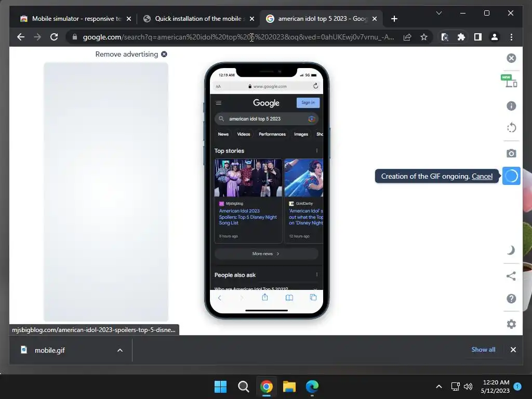Image resolution: width=532 pixels, height=399 pixels.
Task: Open Safari bookmarks book icon
Action: (x=289, y=298)
